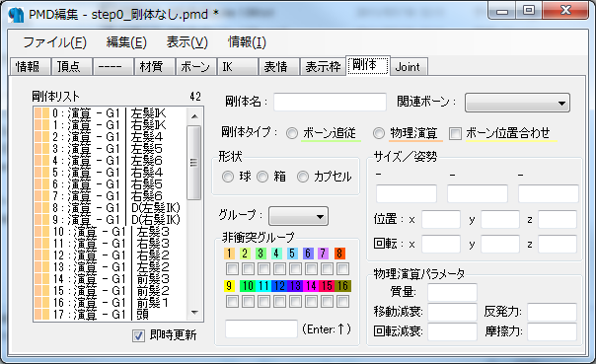The height and width of the screenshot is (364, 596).
Task: Click the group 14 magenta color swatch
Action: tap(311, 286)
